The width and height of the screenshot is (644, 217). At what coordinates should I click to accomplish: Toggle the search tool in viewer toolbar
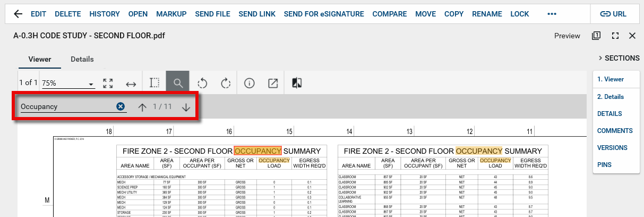pyautogui.click(x=178, y=83)
